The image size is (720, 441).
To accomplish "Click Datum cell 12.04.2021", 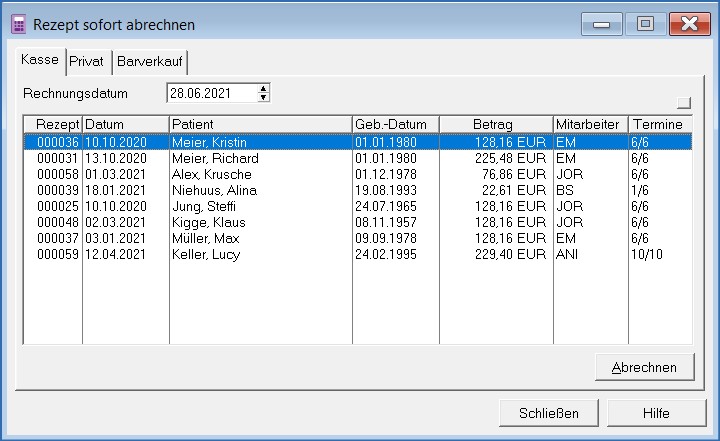I will tap(115, 254).
